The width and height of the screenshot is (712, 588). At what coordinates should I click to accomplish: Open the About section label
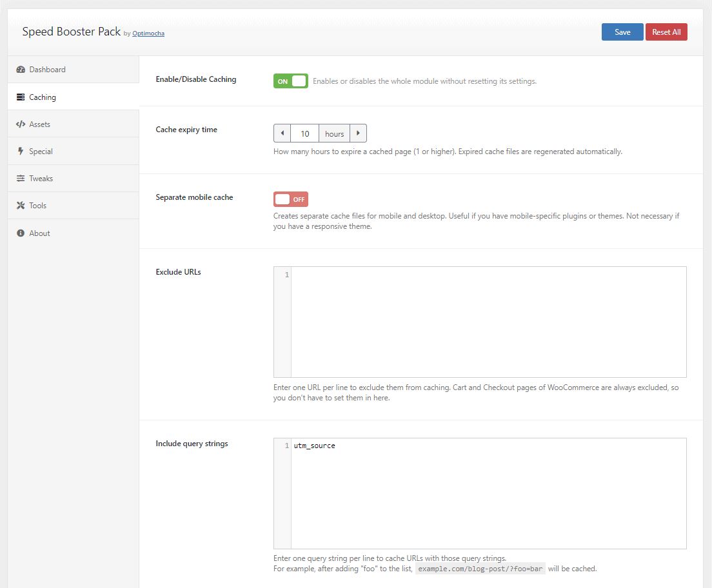pyautogui.click(x=39, y=233)
